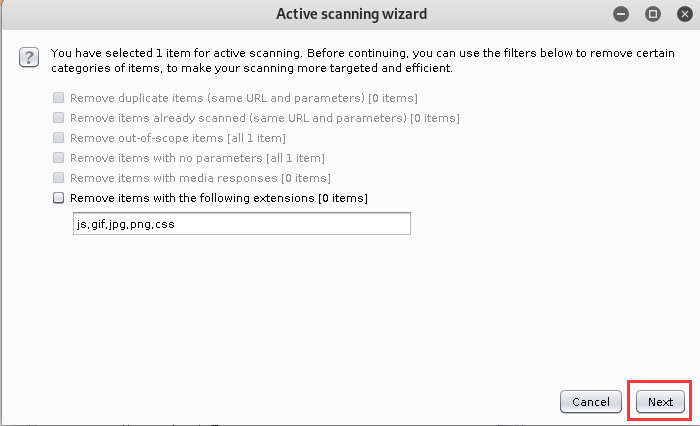Click the question mark help icon
This screenshot has height=426, width=700.
[x=29, y=59]
